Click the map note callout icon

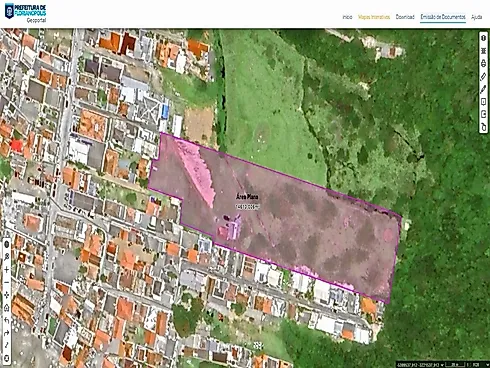click(484, 102)
